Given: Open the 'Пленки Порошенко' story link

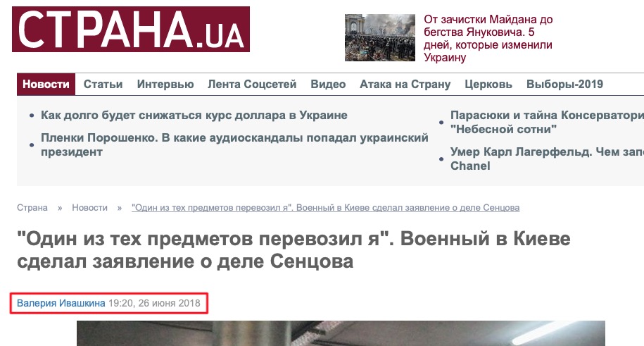Looking at the screenshot, I should coord(234,144).
